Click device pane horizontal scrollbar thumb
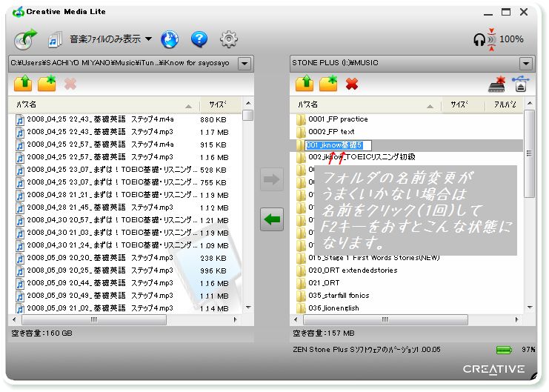Viewport: 549px width, 392px height. [385, 319]
